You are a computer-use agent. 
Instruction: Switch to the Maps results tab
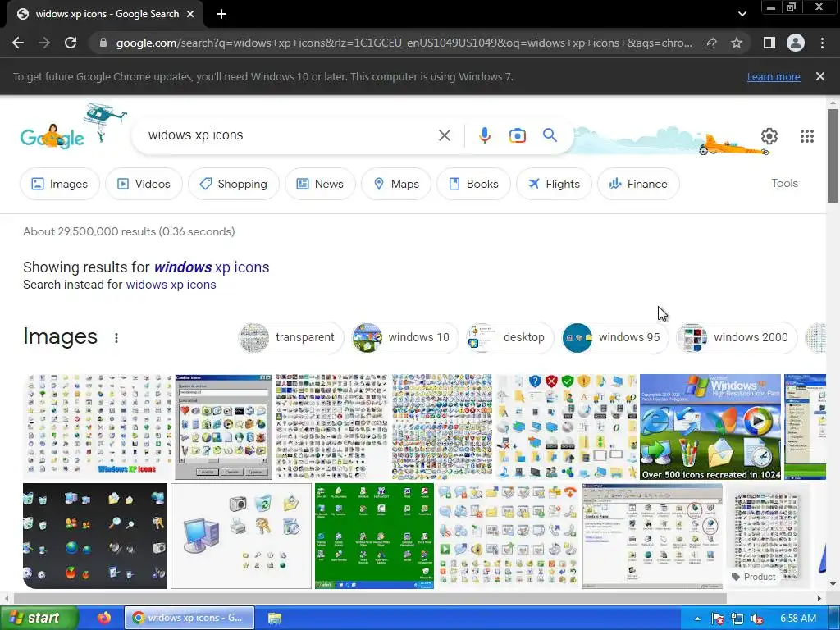[x=396, y=184]
